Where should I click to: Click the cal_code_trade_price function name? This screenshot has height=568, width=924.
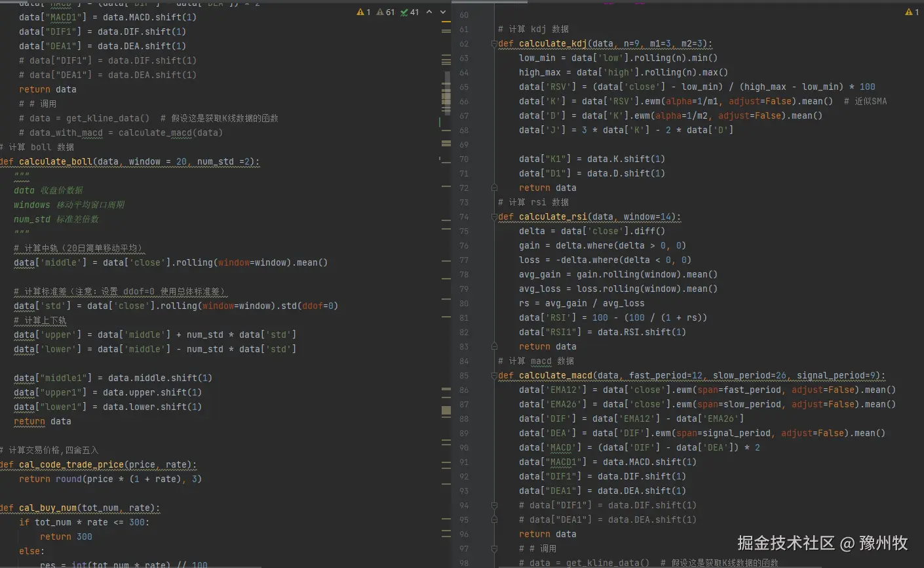(x=71, y=465)
